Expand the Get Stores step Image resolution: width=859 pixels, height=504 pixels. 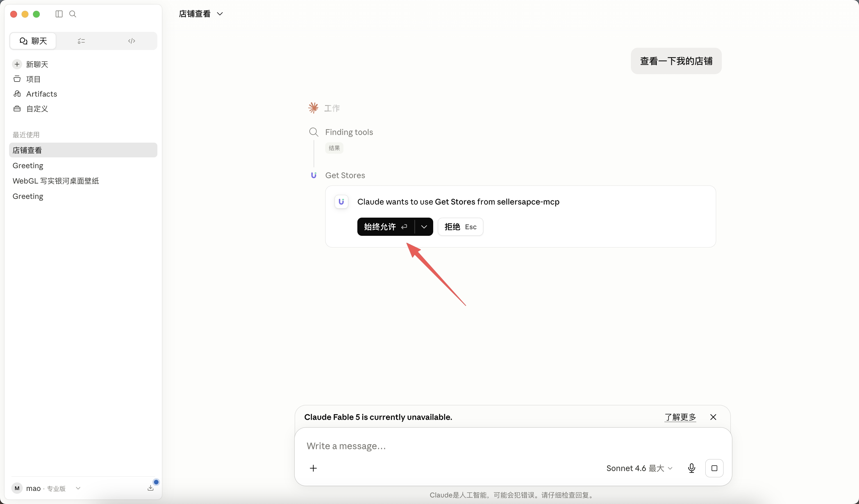345,176
